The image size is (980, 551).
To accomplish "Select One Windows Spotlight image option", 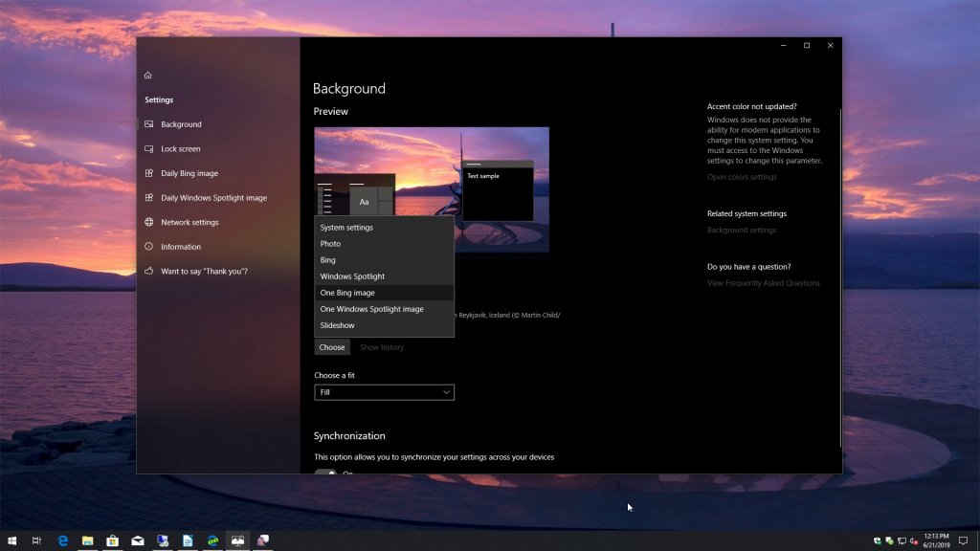I will [384, 309].
